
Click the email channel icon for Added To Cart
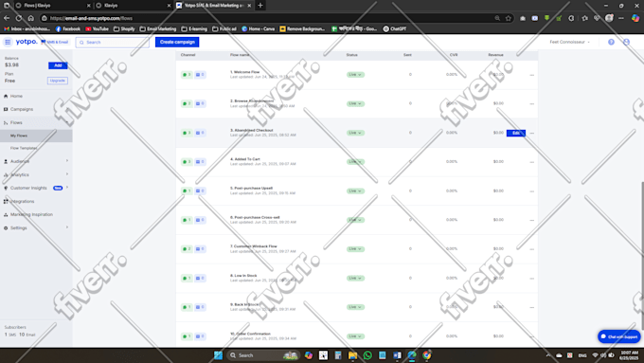pos(200,162)
